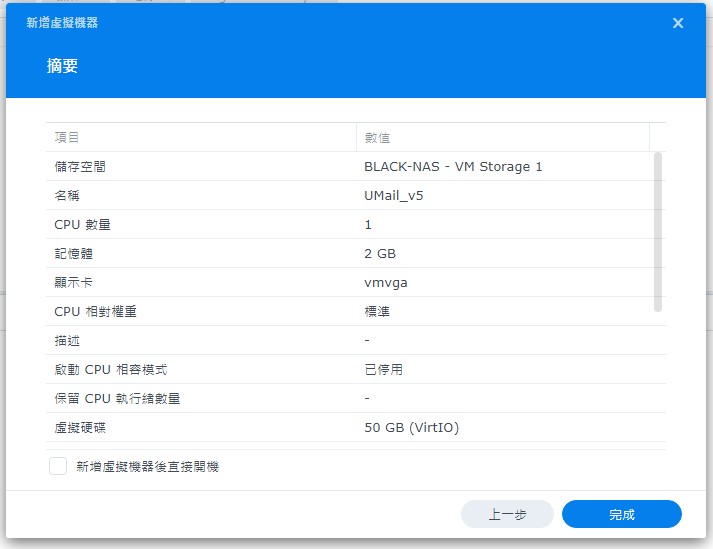Click the 數值 column header
Viewport: 713px width, 549px height.
(377, 137)
